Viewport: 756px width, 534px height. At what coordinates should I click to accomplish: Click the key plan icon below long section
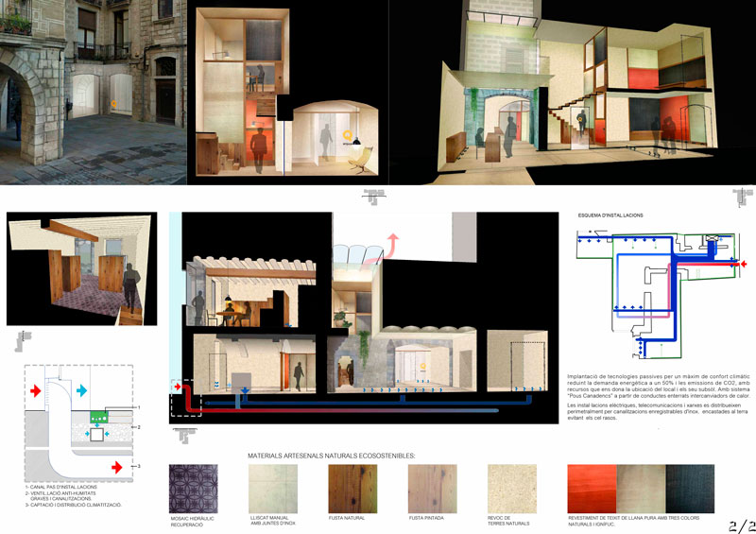[x=184, y=436]
